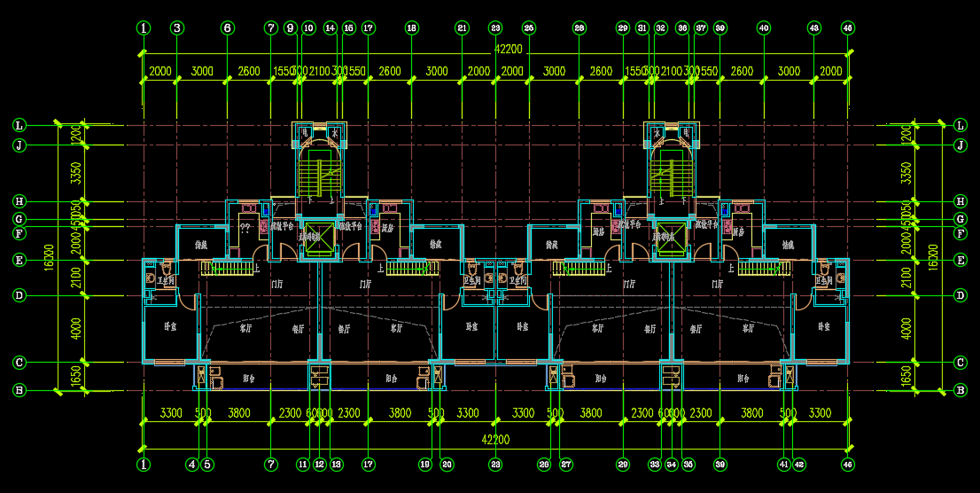Click grid axis bubble 12
Viewport: 980px width, 493px height.
(320, 465)
